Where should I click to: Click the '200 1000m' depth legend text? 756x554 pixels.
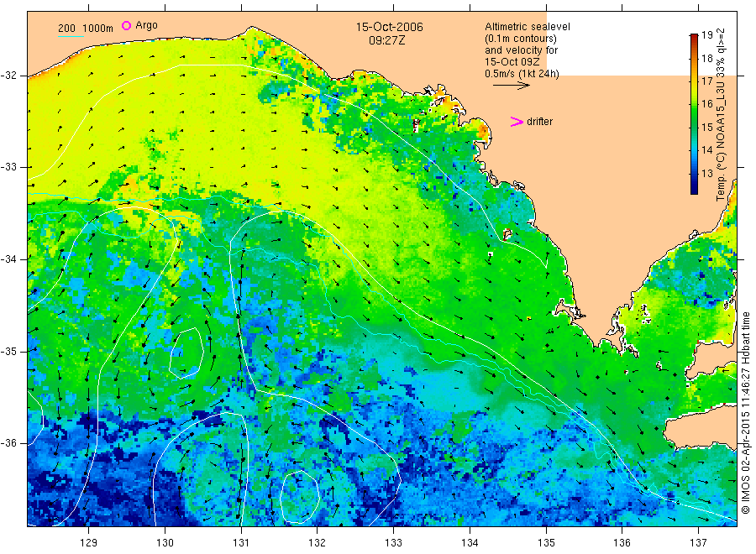tap(86, 29)
